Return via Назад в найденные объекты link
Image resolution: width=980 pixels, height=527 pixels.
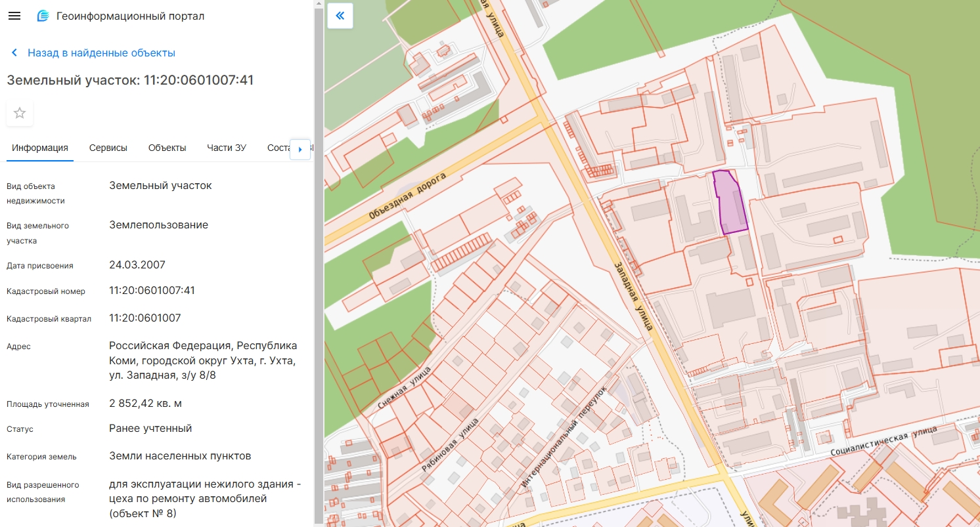101,53
